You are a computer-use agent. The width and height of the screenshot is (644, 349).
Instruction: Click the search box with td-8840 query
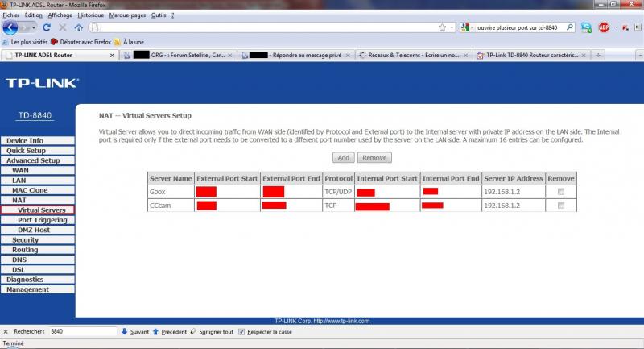pos(519,27)
